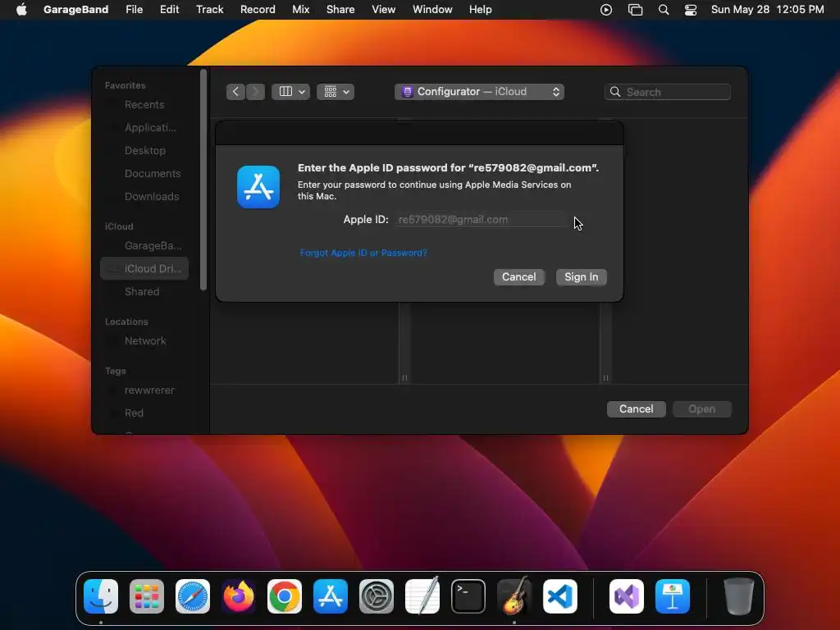Select Desktop in the sidebar

coord(144,151)
